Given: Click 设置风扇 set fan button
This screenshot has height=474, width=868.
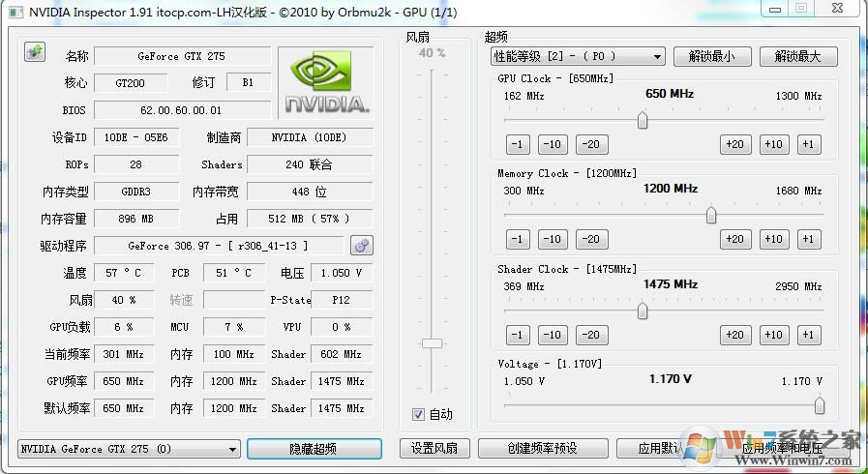Looking at the screenshot, I should [434, 449].
